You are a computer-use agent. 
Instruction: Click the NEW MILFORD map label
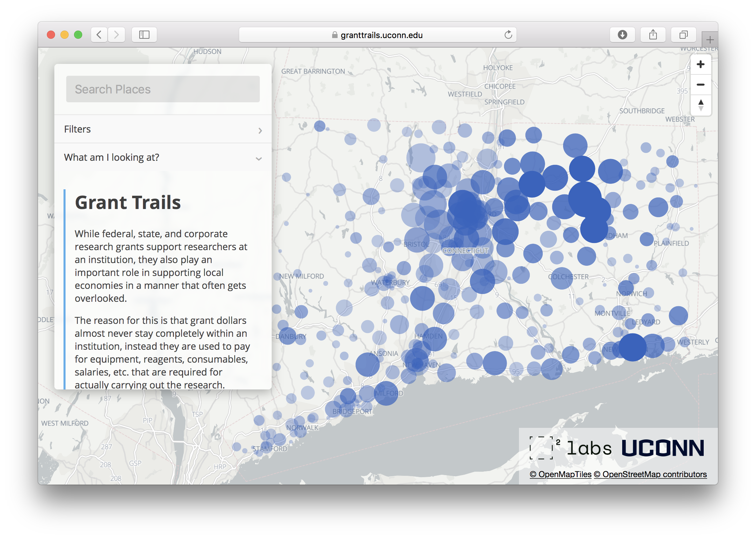[x=301, y=276]
